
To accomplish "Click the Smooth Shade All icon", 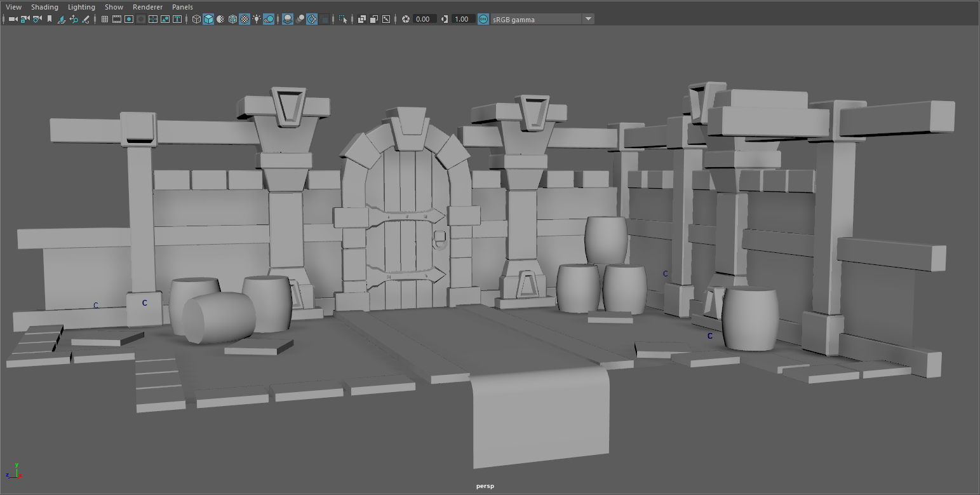I will click(208, 19).
